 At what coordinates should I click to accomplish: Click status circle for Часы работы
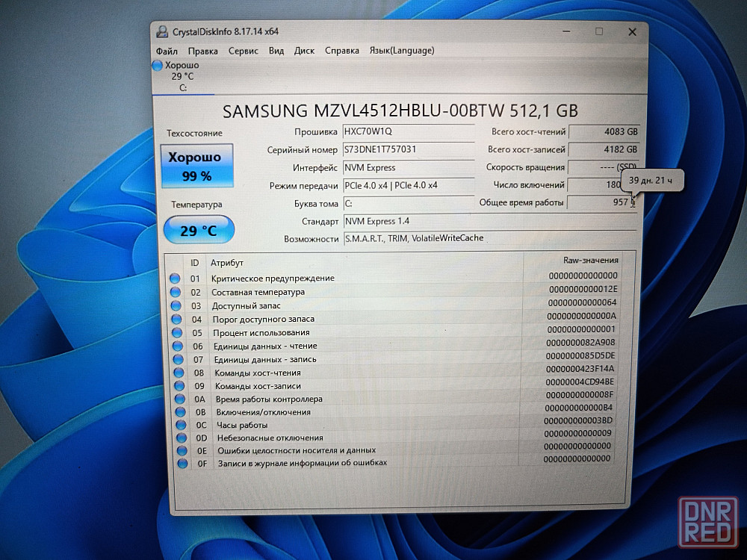click(182, 425)
